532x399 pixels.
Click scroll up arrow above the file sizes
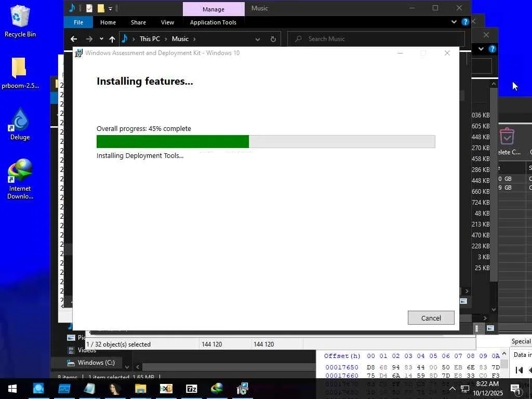[494, 84]
